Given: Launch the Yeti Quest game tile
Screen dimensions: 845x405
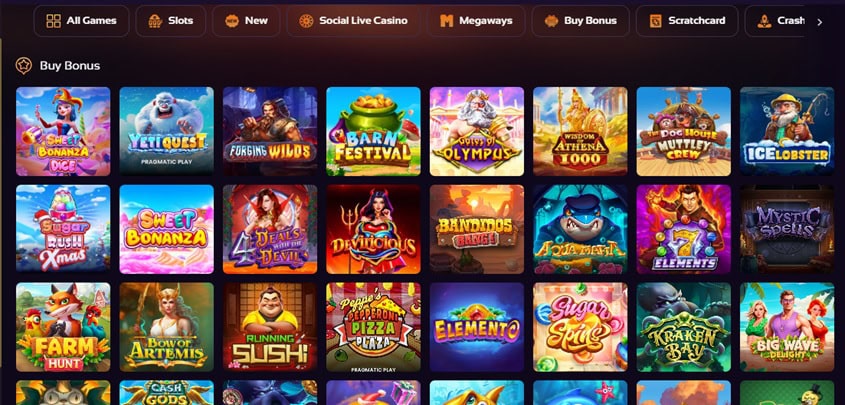Looking at the screenshot, I should pos(167,131).
